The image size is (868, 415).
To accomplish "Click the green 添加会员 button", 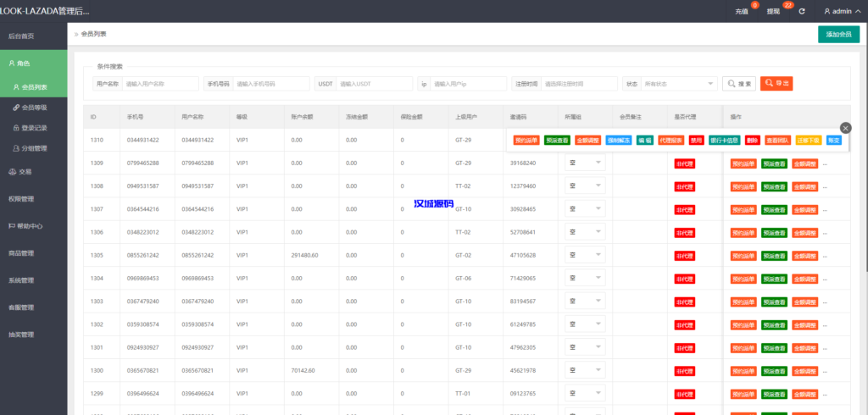I will 838,34.
